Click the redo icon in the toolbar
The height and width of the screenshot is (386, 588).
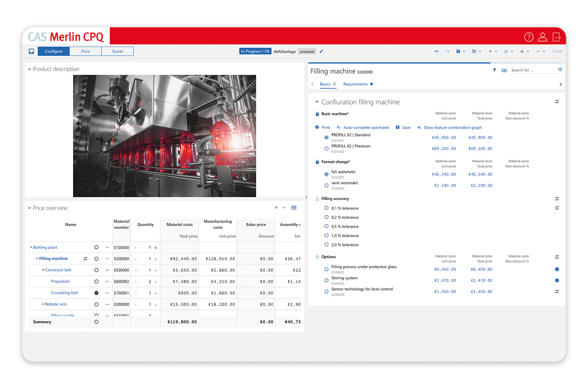point(447,51)
